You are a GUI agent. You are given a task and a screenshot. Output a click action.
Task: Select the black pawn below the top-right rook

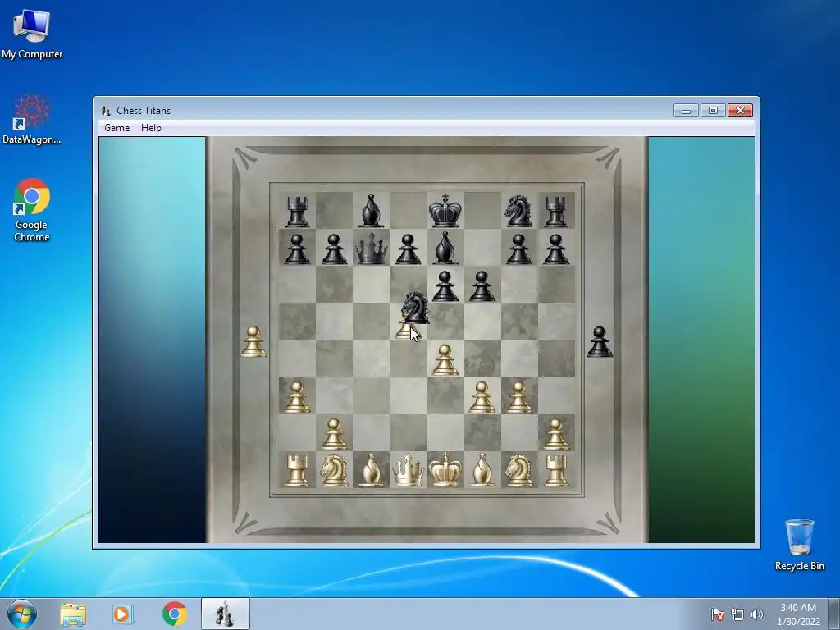556,249
